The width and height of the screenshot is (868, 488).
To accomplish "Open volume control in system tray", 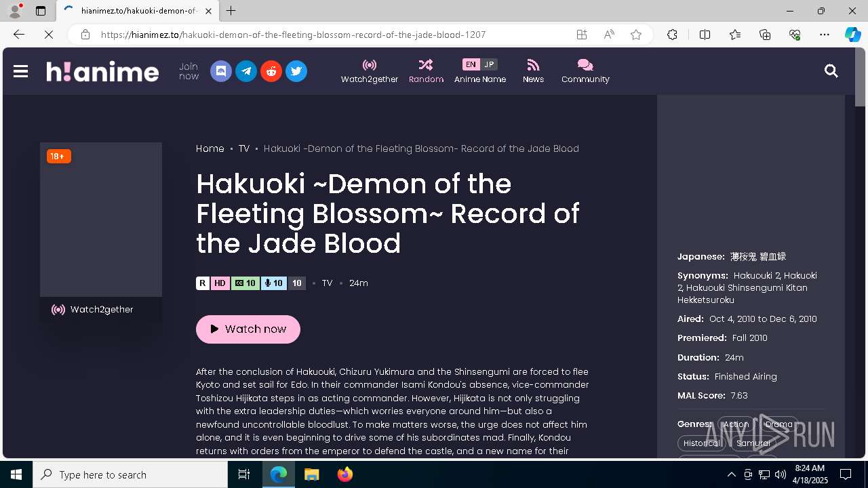I will coord(780,474).
